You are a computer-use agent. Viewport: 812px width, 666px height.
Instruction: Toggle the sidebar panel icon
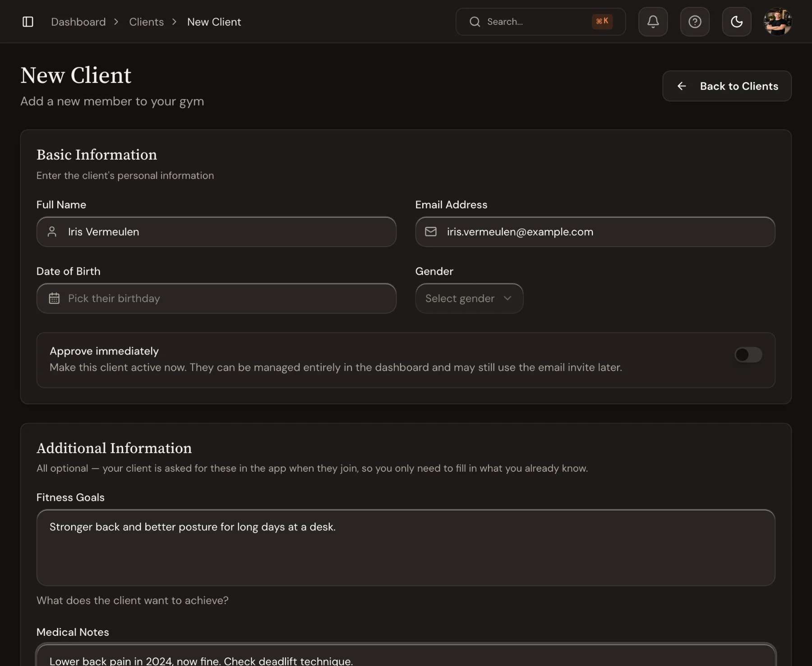(x=28, y=22)
